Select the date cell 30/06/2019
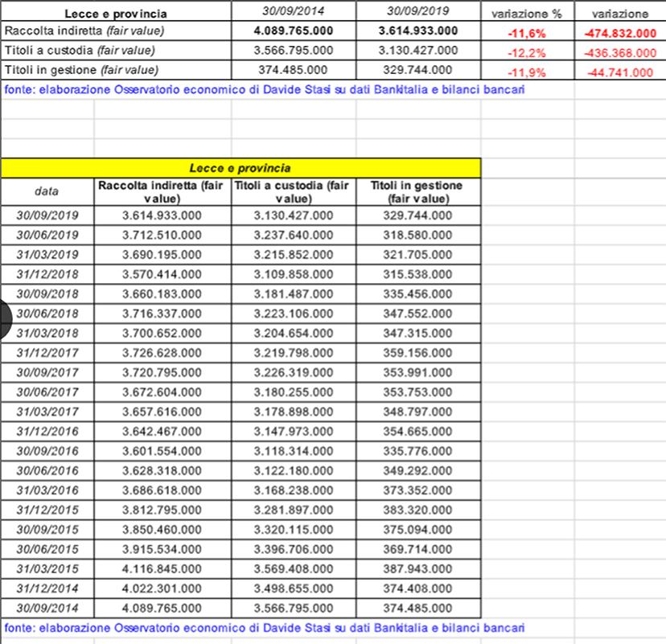The width and height of the screenshot is (666, 644). (47, 235)
